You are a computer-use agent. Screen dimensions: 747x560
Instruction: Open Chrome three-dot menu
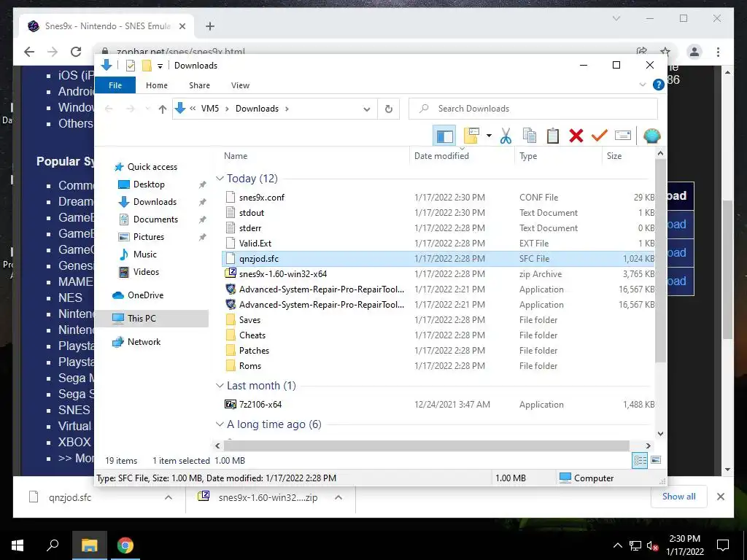click(718, 52)
